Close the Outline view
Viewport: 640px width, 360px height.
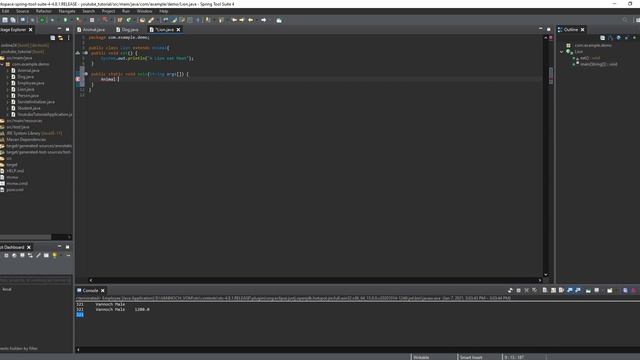tap(582, 29)
